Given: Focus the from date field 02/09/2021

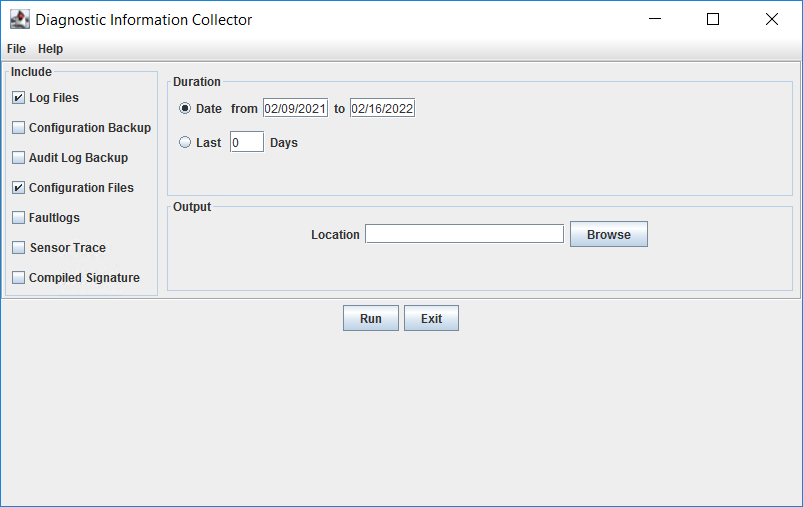Looking at the screenshot, I should 295,108.
